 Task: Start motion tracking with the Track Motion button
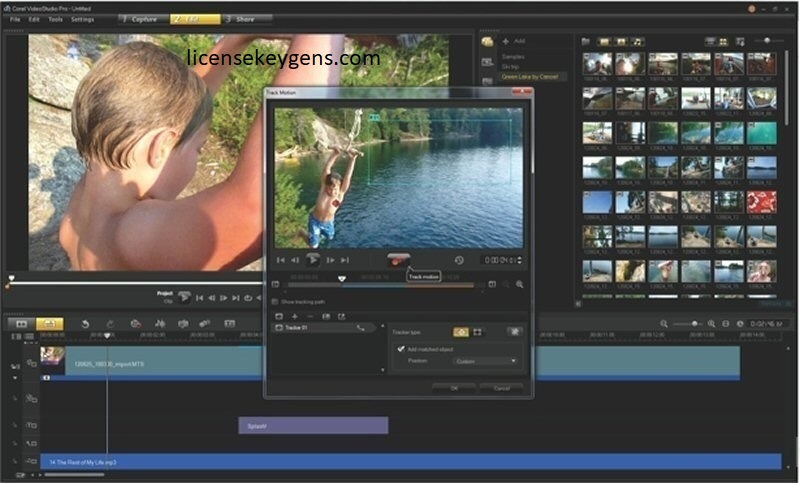pos(398,260)
